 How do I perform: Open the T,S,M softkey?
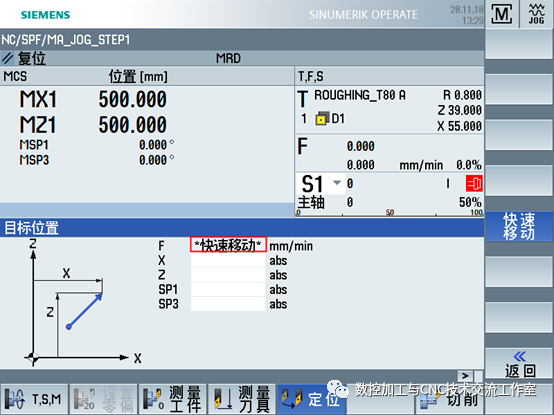(x=34, y=399)
